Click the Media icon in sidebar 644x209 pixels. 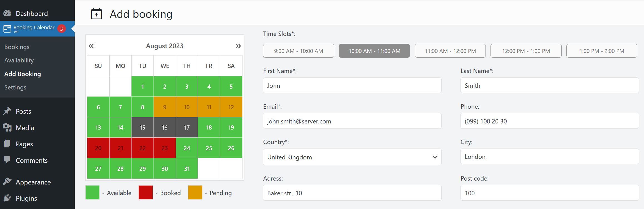click(x=7, y=128)
